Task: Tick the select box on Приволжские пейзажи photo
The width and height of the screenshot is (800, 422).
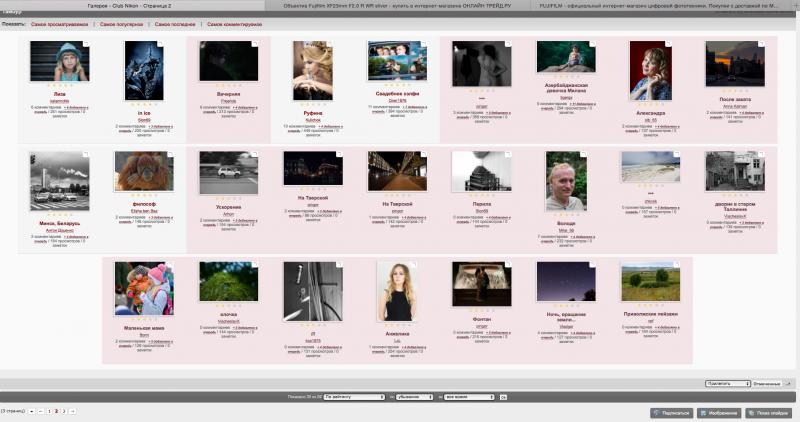Action: pyautogui.click(x=677, y=265)
